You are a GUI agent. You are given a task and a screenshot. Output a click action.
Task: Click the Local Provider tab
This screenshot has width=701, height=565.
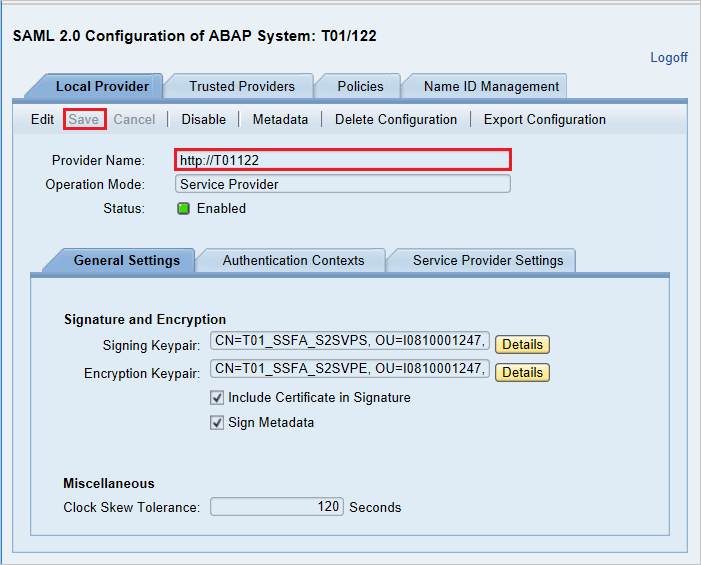(x=102, y=86)
